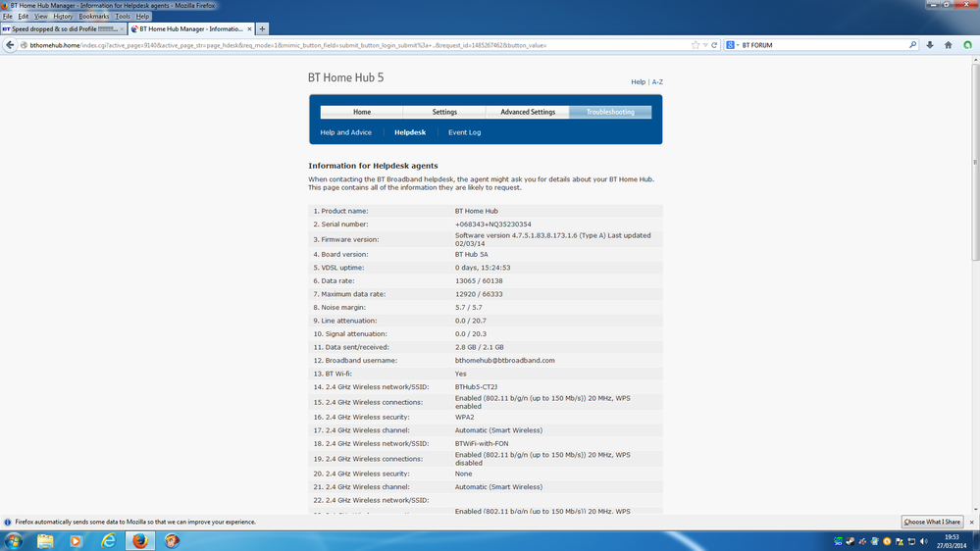Switch to the Settings tab in hub manager
Screen dimensions: 980x551
tap(444, 112)
